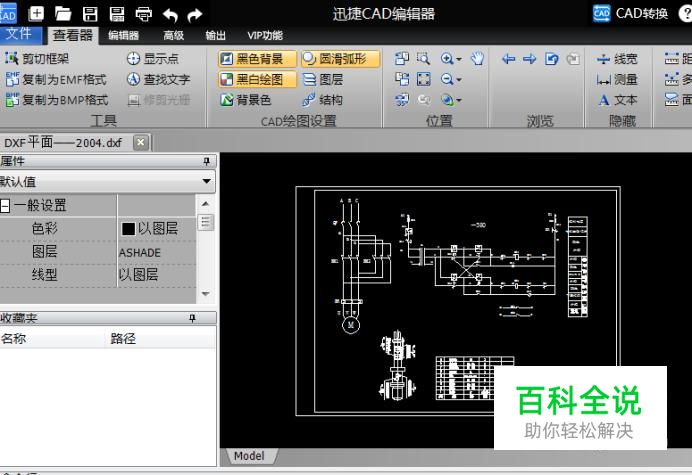Open the 结构 panel

point(323,100)
